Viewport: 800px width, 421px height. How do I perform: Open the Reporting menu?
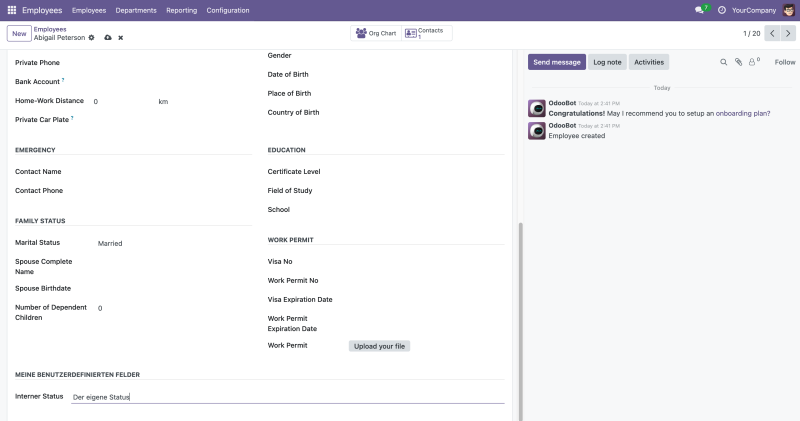tap(181, 10)
